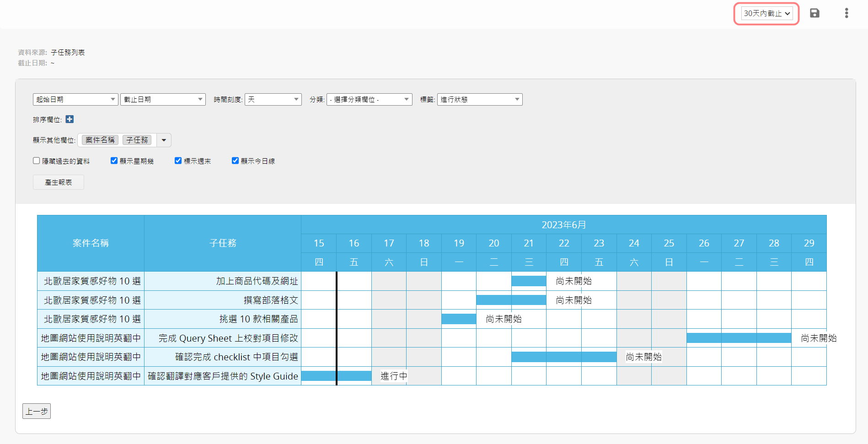This screenshot has width=868, height=444.
Task: Open the three-dot more options menu
Action: (847, 13)
